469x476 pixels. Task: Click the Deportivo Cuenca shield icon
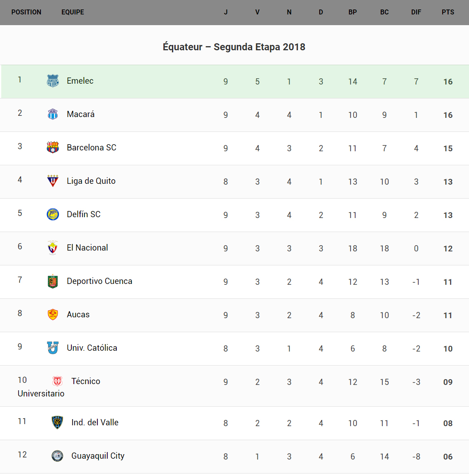tap(53, 281)
